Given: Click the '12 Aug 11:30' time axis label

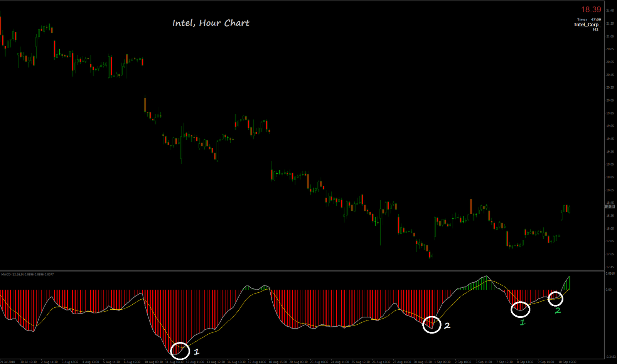Looking at the screenshot, I should (x=195, y=362).
